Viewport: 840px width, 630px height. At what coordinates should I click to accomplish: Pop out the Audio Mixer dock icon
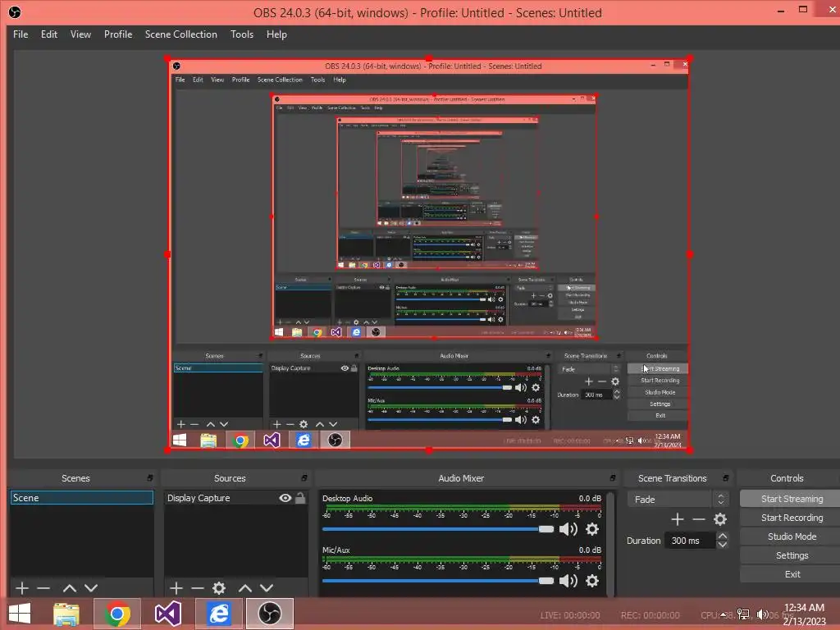point(613,478)
